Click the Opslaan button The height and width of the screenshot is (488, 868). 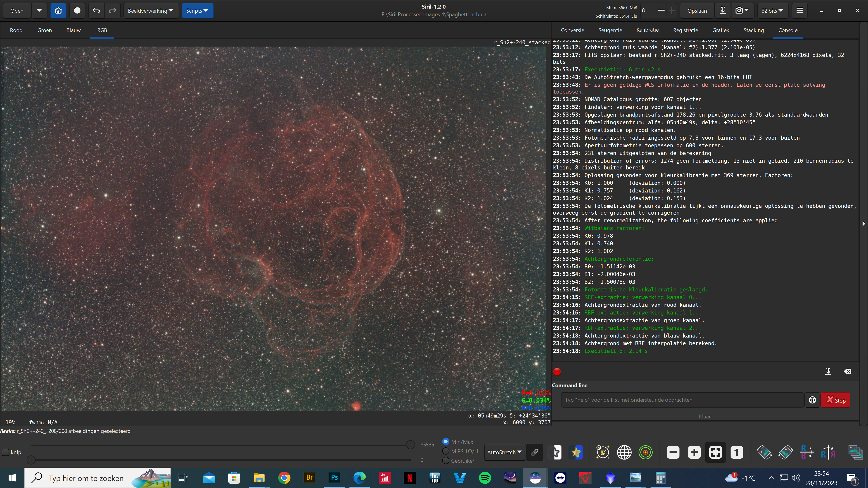pos(697,11)
